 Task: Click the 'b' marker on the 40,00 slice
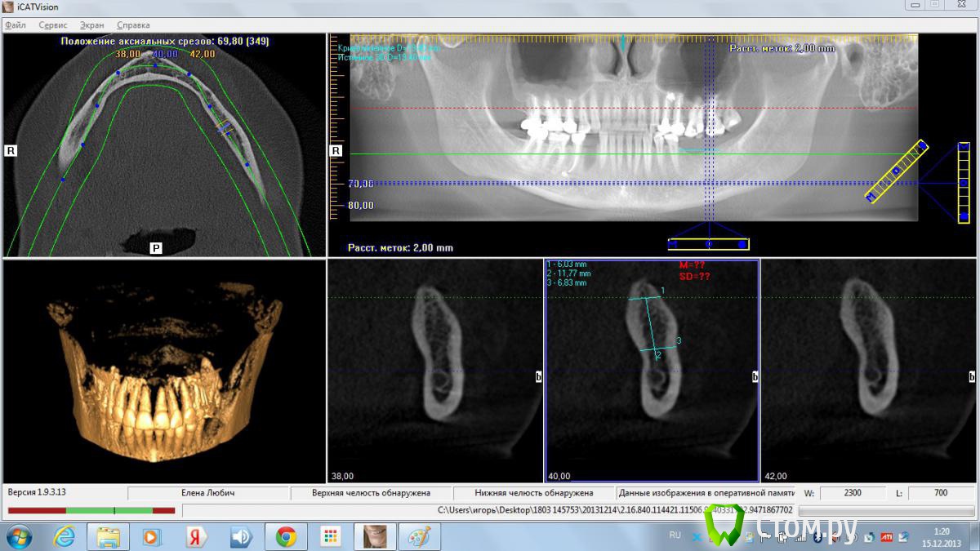point(755,377)
